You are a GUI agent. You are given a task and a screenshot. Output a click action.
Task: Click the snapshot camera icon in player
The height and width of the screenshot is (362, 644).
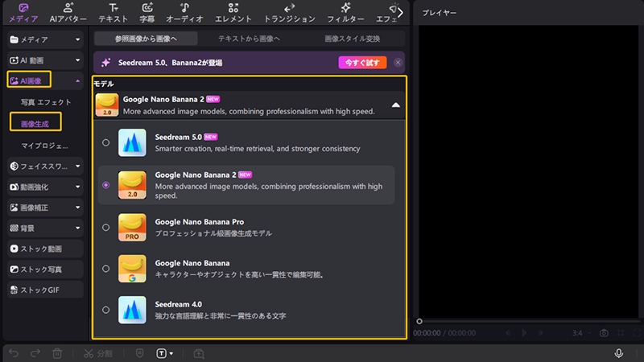tap(604, 333)
